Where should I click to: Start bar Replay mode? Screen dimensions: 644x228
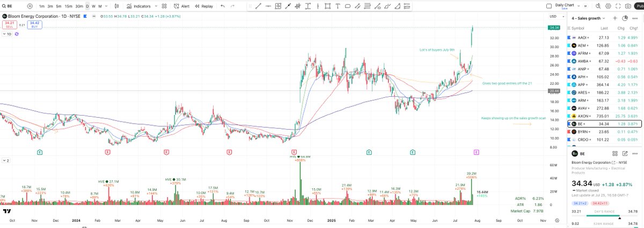pos(203,6)
